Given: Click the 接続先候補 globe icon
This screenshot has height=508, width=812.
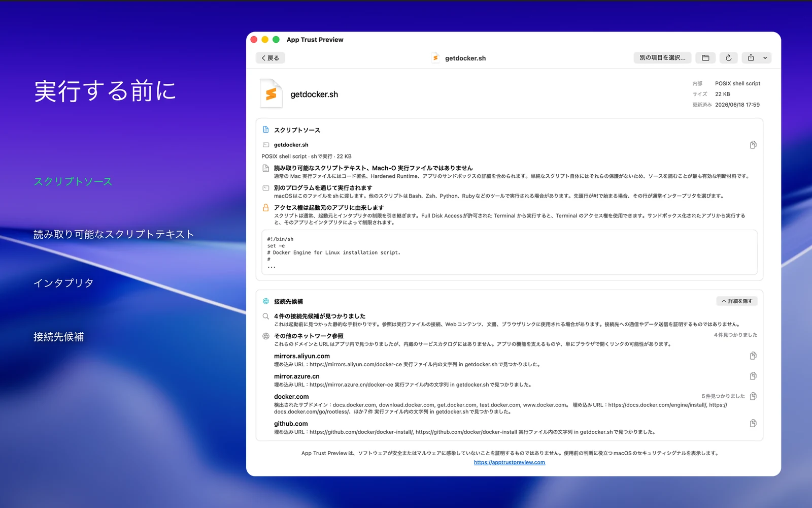Looking at the screenshot, I should [266, 301].
